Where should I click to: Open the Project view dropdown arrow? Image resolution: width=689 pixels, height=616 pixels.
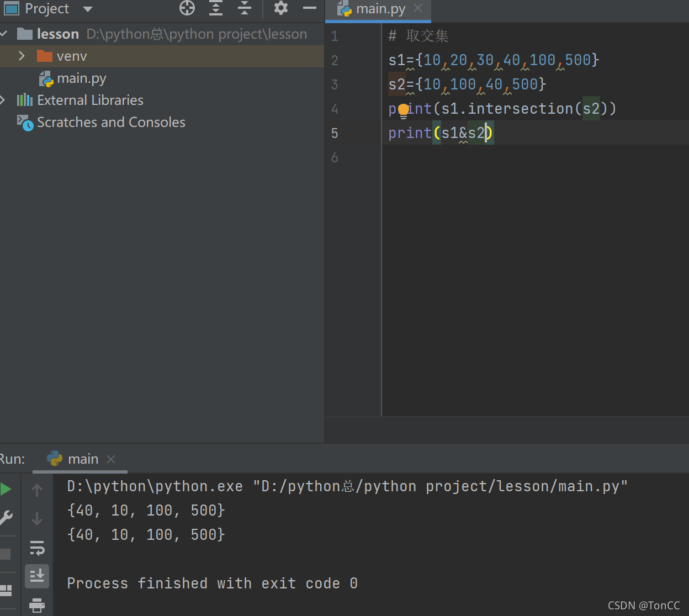(87, 9)
